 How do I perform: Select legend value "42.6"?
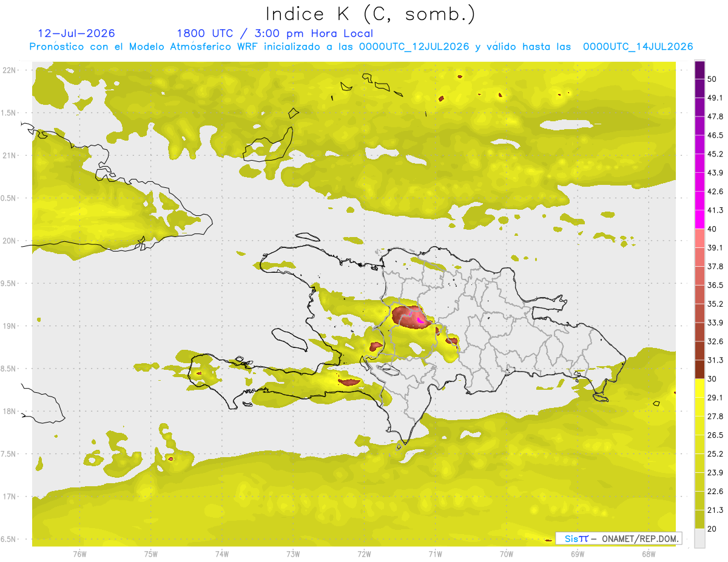tap(715, 192)
